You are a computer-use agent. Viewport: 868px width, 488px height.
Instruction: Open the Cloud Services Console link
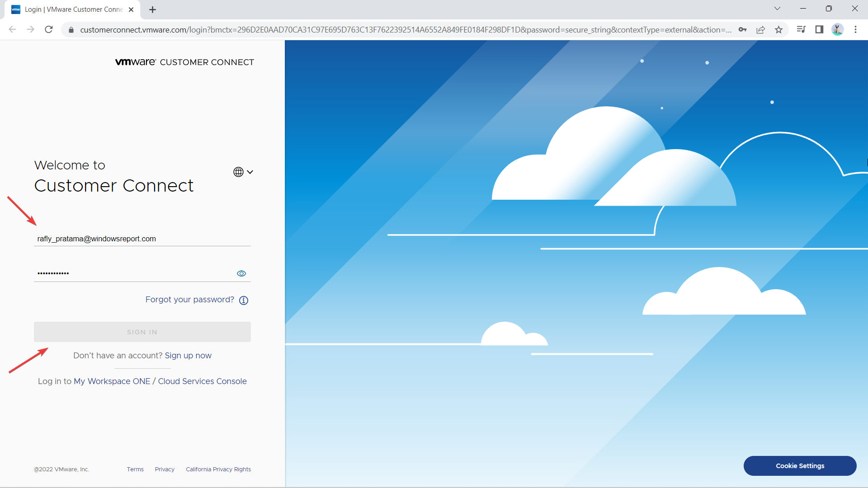pos(203,381)
